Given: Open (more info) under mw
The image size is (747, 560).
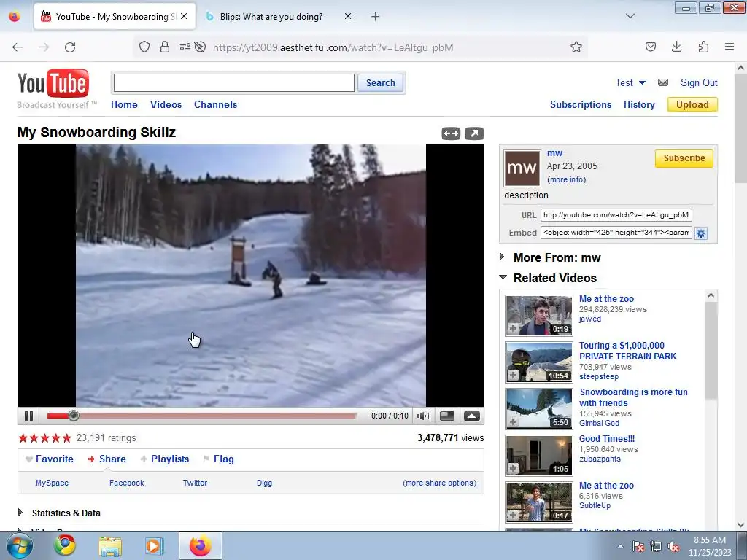Looking at the screenshot, I should [566, 179].
